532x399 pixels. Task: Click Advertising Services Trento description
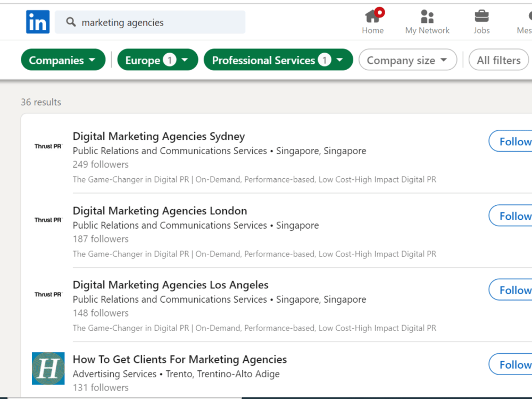tap(176, 374)
